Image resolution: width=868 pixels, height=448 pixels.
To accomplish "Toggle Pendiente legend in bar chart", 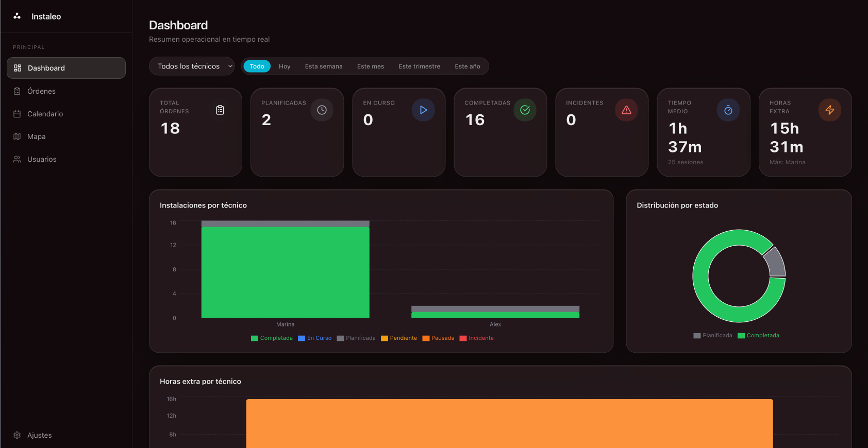I will [x=399, y=338].
